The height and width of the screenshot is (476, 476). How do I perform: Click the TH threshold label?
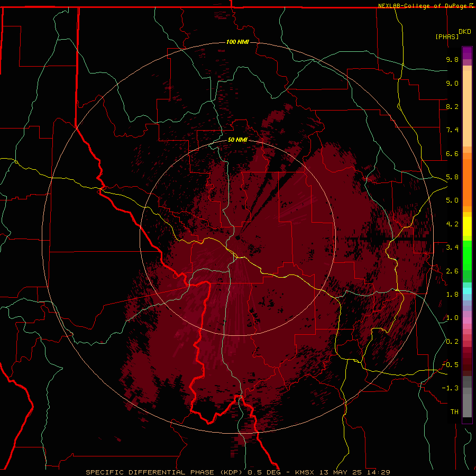[x=454, y=412]
